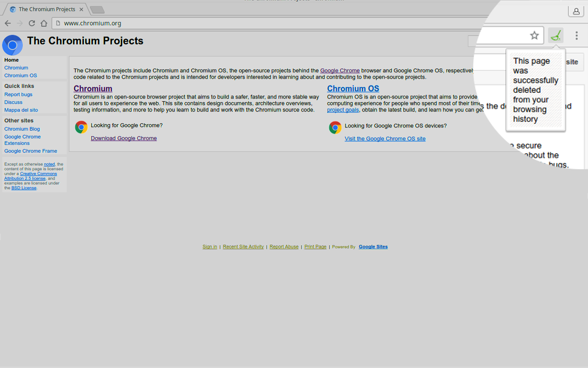Open the Discuss quick link
This screenshot has height=368, width=588.
click(13, 102)
